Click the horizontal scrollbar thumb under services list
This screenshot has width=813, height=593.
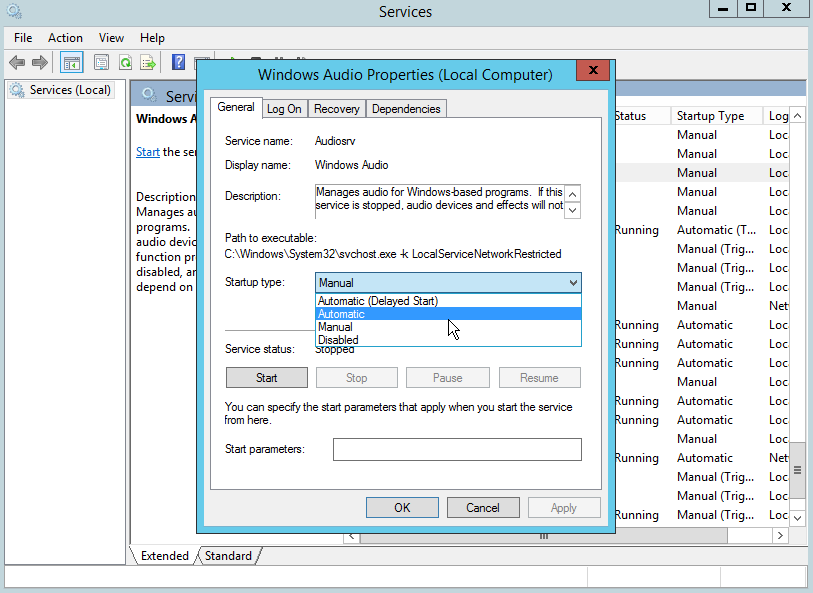click(544, 535)
